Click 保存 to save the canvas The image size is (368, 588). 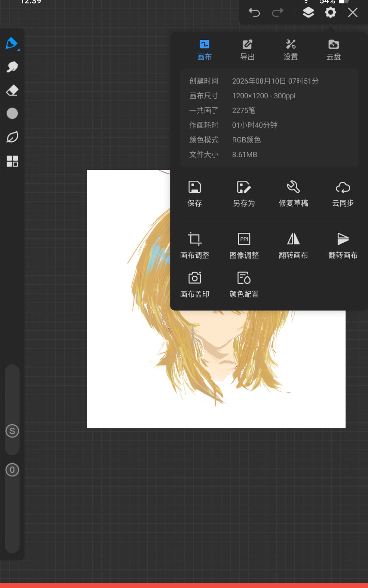pyautogui.click(x=195, y=194)
